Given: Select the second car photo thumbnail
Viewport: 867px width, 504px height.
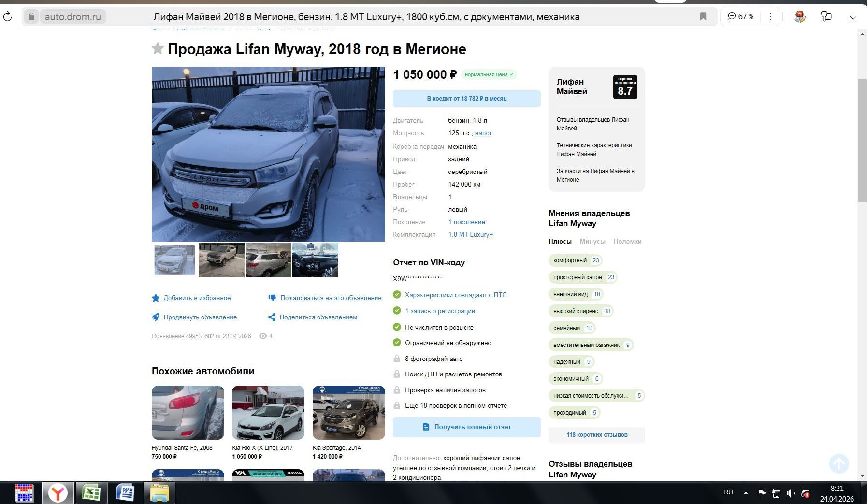Looking at the screenshot, I should [x=221, y=260].
